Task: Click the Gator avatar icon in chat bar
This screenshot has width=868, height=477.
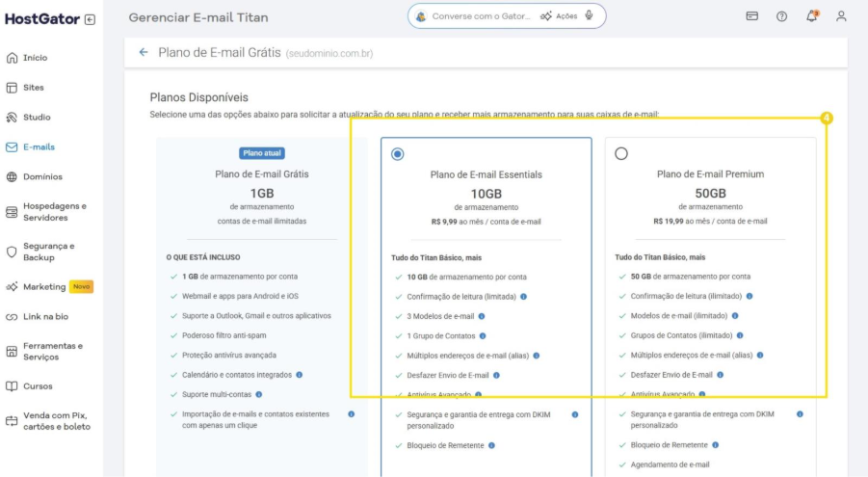Action: (421, 16)
